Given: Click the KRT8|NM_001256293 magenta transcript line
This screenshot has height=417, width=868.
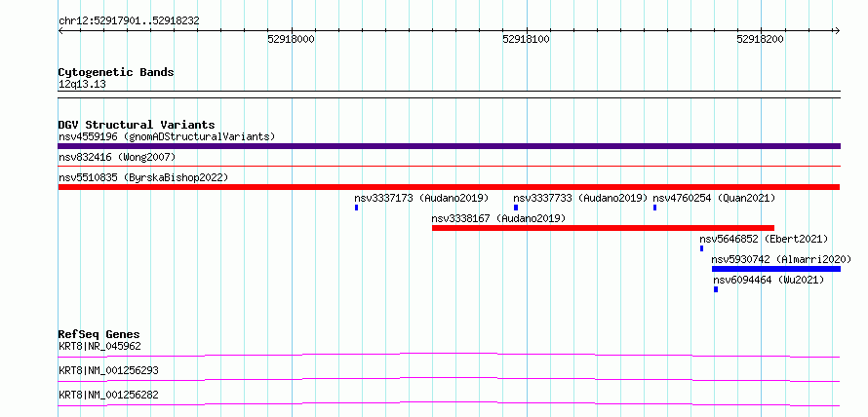Looking at the screenshot, I should (449, 379).
